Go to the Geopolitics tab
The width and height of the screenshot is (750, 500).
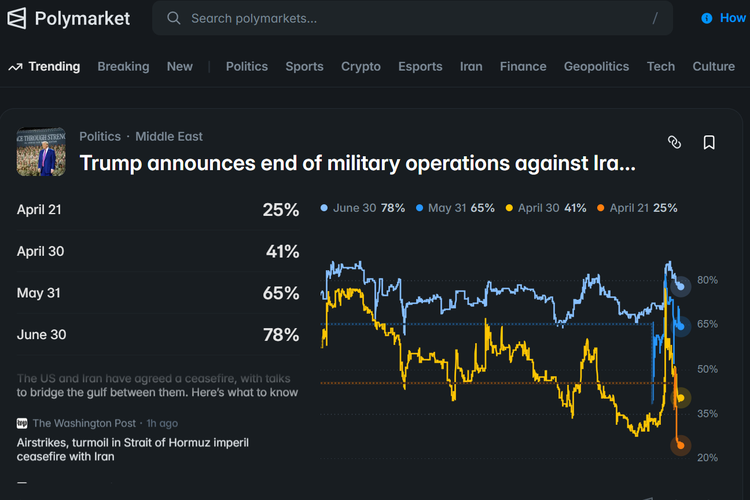pyautogui.click(x=596, y=67)
